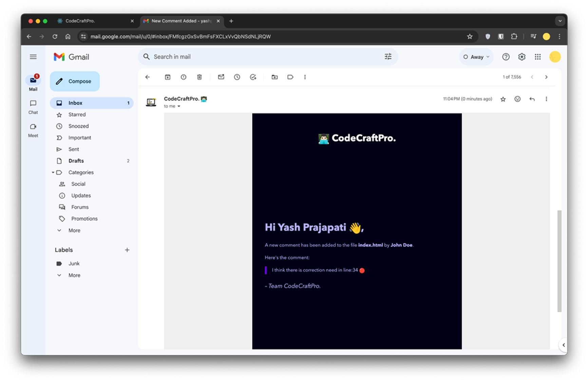This screenshot has height=382, width=588.
Task: Create a new label with the plus icon
Action: click(127, 250)
